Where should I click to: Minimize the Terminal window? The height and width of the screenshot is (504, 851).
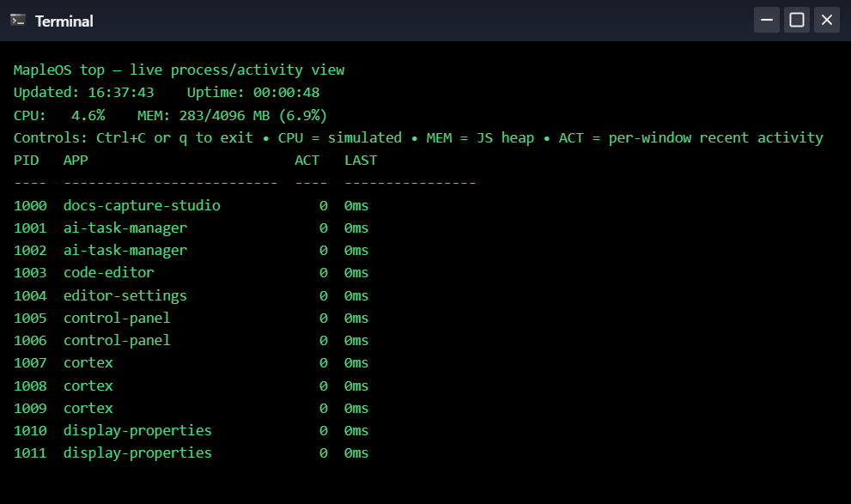click(766, 20)
